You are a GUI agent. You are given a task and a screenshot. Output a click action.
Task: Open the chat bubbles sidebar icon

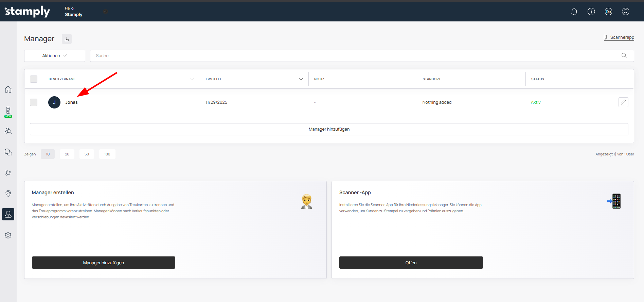(8, 152)
